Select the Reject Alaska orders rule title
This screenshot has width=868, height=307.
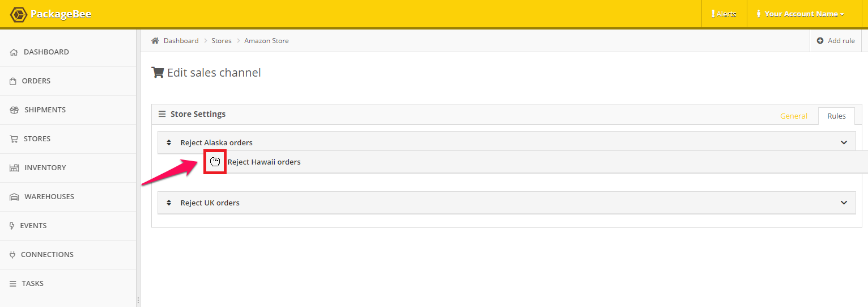tap(216, 142)
